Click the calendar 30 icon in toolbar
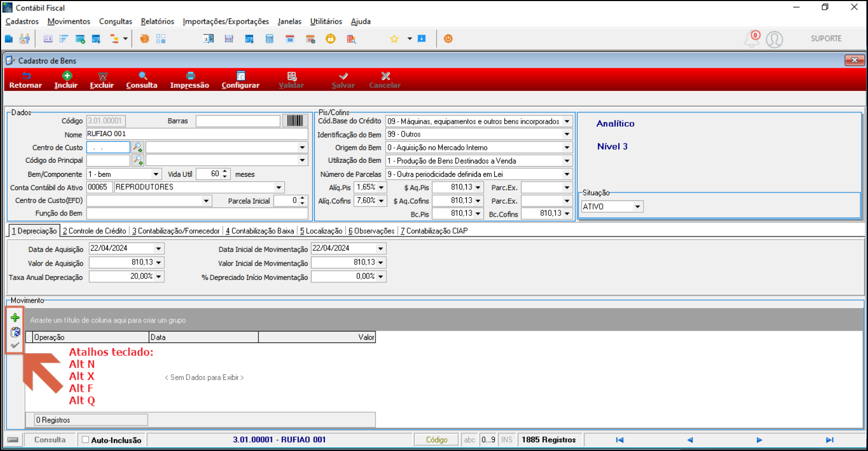Viewport: 868px width, 451px height. (x=290, y=39)
